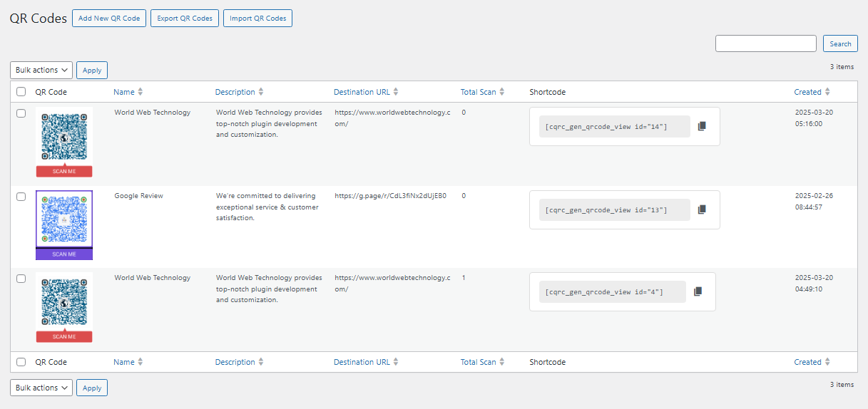Image resolution: width=868 pixels, height=409 pixels.
Task: Click footer Total Scan sort arrows
Action: pyautogui.click(x=502, y=362)
